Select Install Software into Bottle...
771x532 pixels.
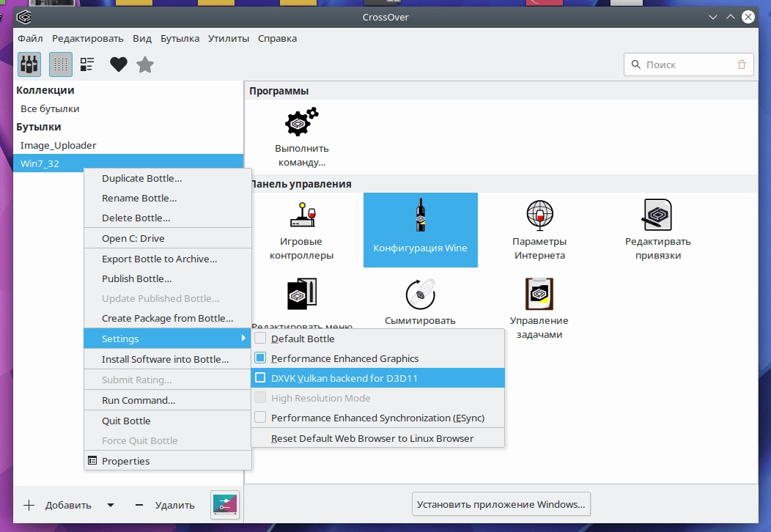(x=168, y=359)
